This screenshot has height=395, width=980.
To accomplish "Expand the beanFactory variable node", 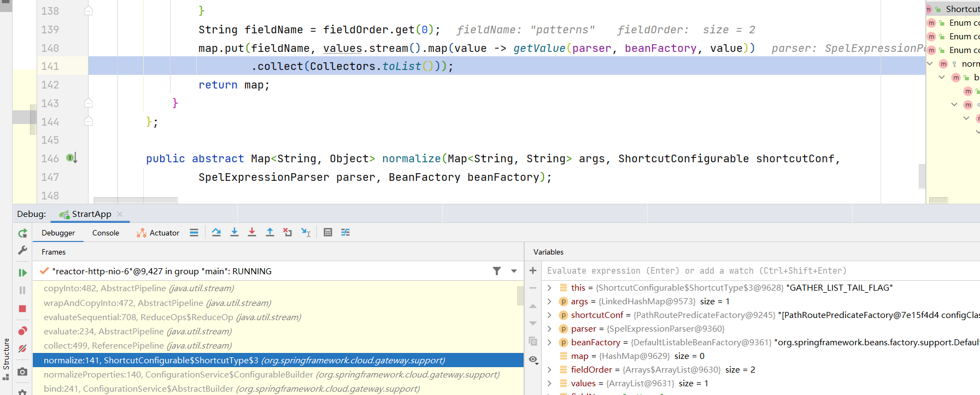I will (x=549, y=342).
